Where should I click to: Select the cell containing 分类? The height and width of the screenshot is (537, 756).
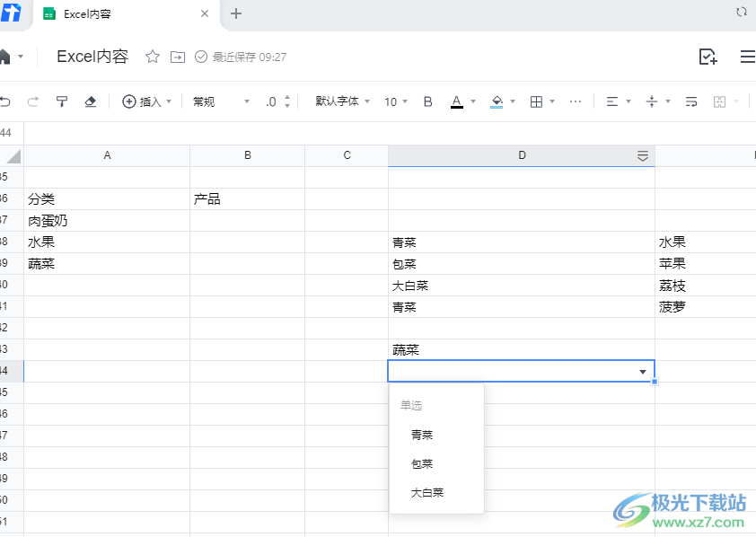point(107,198)
